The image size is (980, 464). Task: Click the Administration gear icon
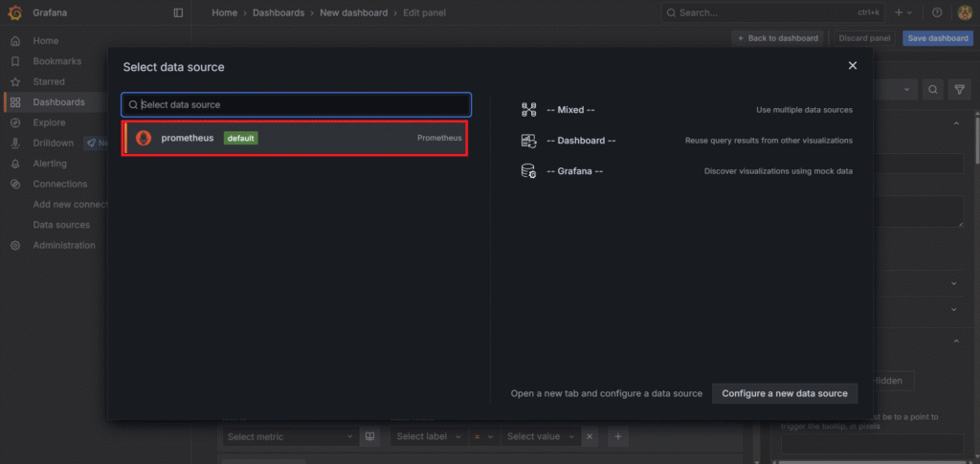click(x=15, y=246)
